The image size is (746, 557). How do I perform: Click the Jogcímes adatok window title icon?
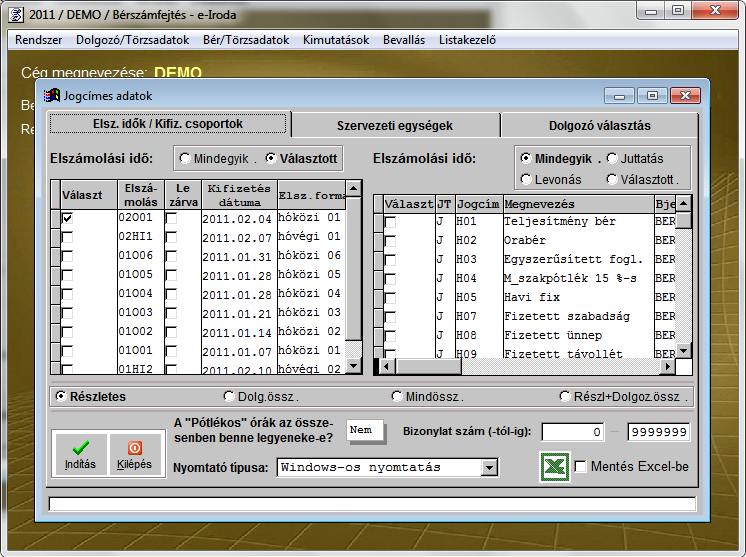pyautogui.click(x=52, y=95)
